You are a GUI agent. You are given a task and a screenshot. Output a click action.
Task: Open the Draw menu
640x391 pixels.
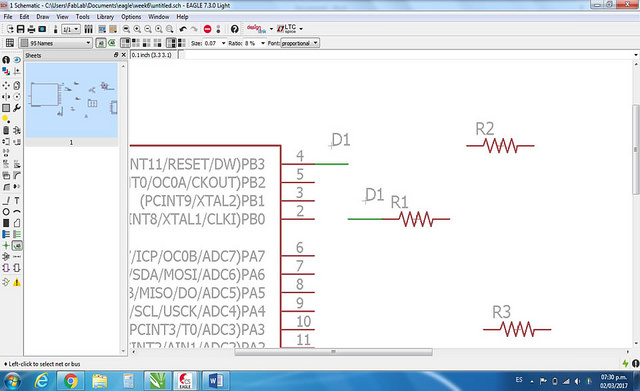point(43,17)
